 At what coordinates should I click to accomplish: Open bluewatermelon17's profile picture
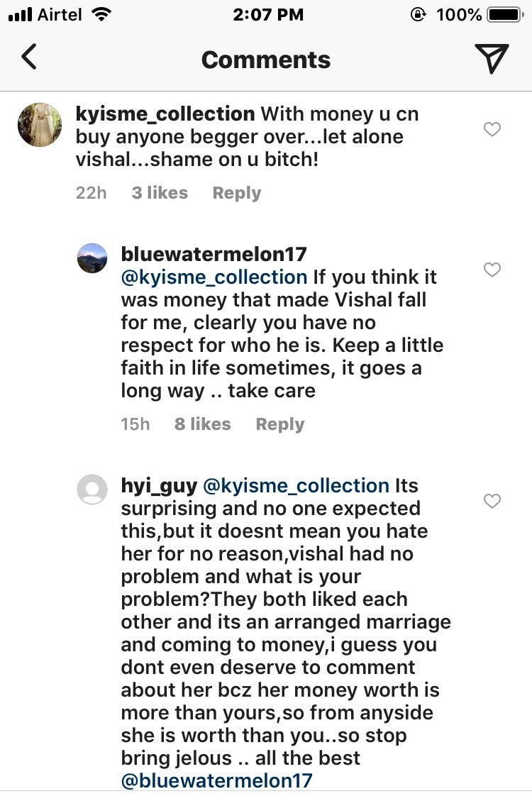[x=92, y=258]
